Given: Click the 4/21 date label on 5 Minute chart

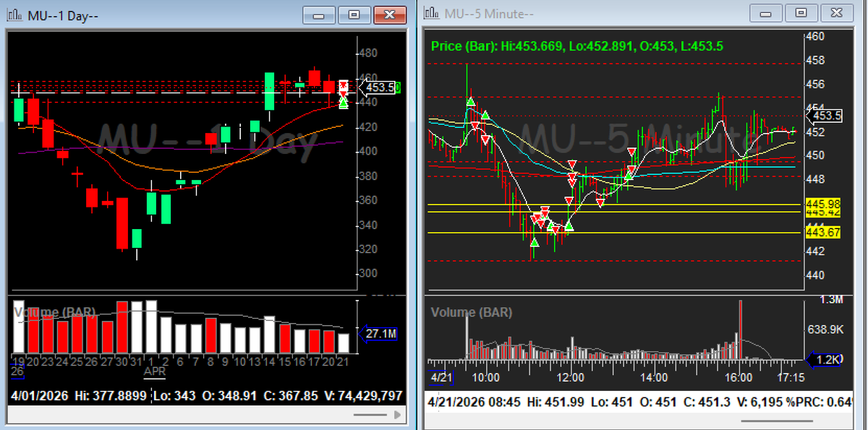Looking at the screenshot, I should [x=441, y=377].
